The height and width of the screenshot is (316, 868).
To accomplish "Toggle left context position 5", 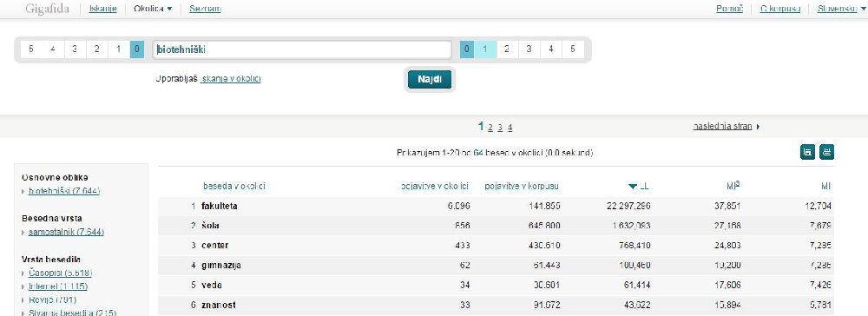I will pos(31,49).
